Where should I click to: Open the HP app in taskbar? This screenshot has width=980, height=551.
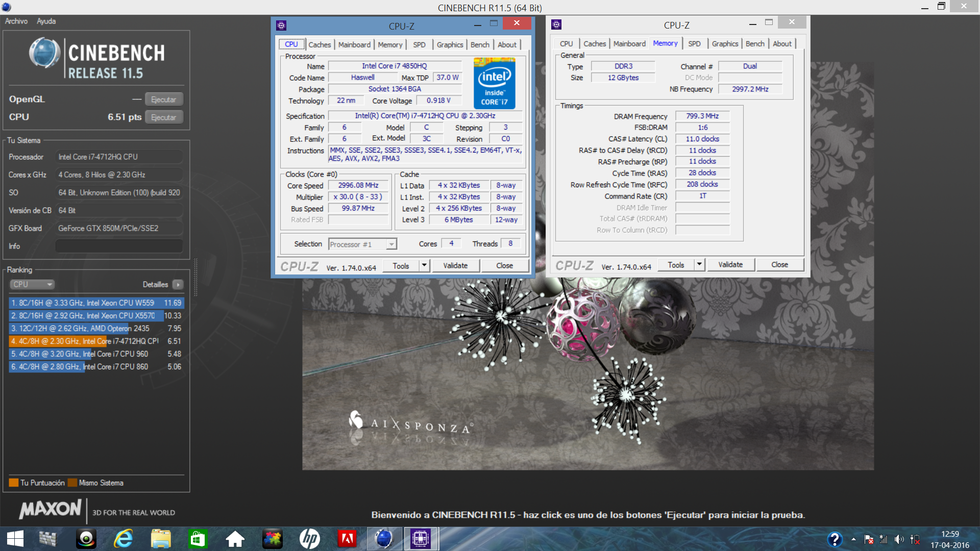pos(309,539)
